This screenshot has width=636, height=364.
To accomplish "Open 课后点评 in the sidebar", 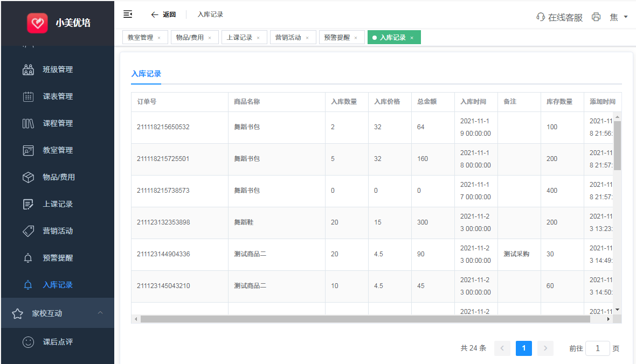I will point(58,342).
